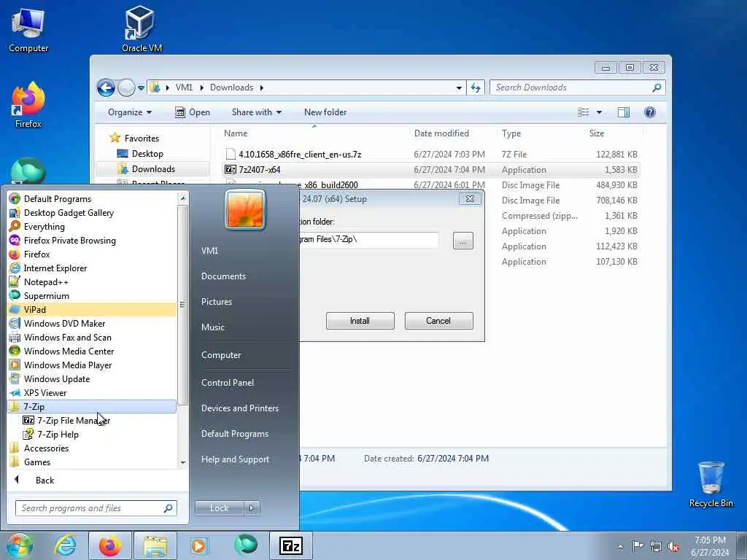747x560 pixels.
Task: Open recent pages dropdown beside navigation arrows
Action: (141, 88)
